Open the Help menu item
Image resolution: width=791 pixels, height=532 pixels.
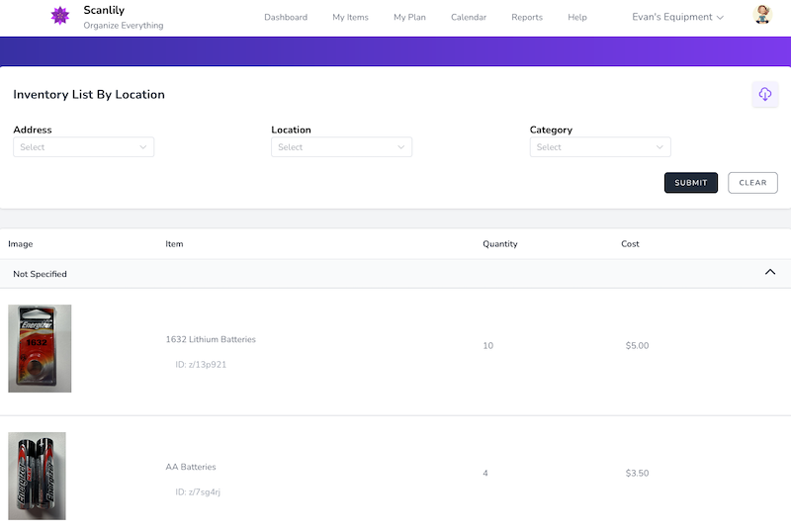point(577,17)
